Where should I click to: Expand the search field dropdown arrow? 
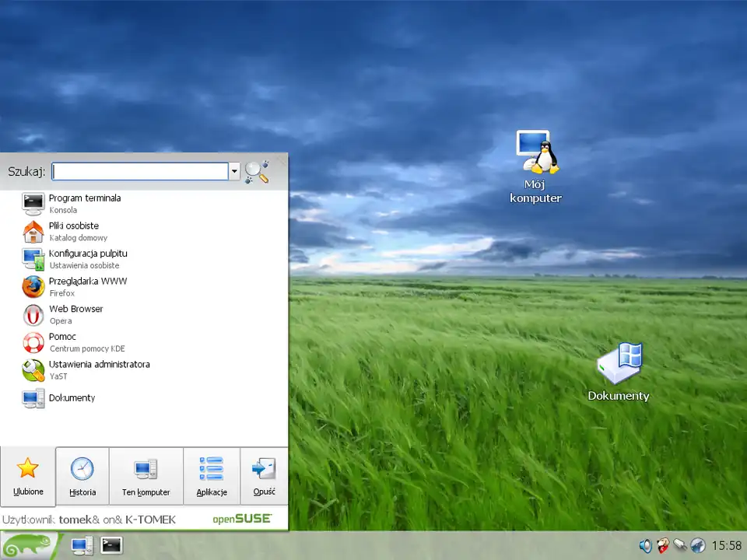click(x=234, y=172)
